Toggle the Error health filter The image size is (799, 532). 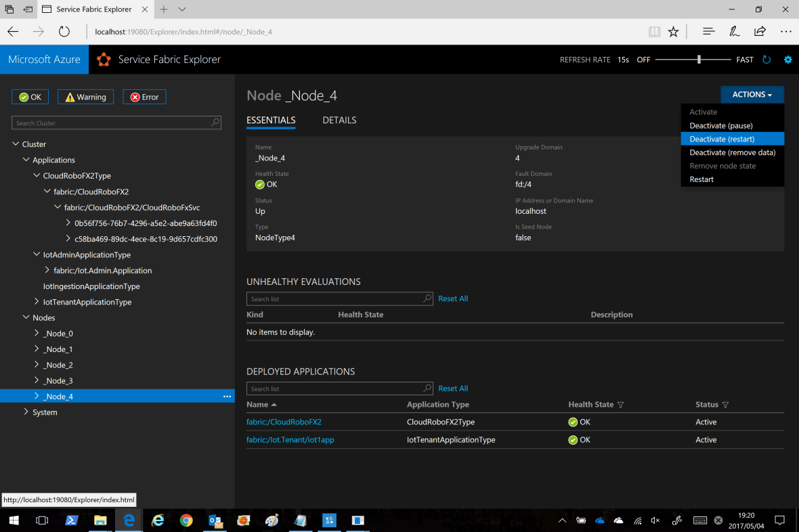tap(144, 97)
